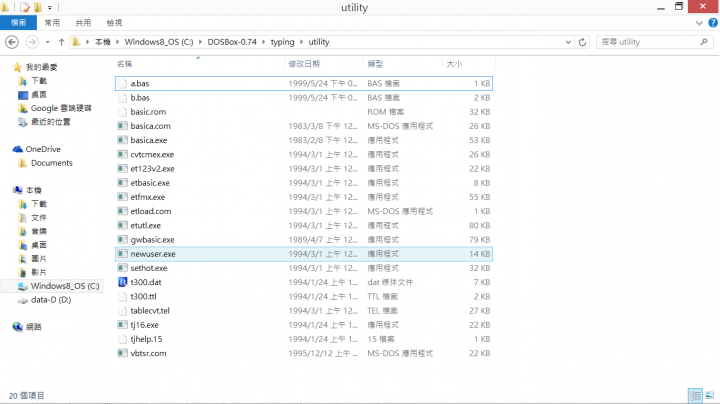
Task: Select file et123v2.exe
Action: (304, 168)
